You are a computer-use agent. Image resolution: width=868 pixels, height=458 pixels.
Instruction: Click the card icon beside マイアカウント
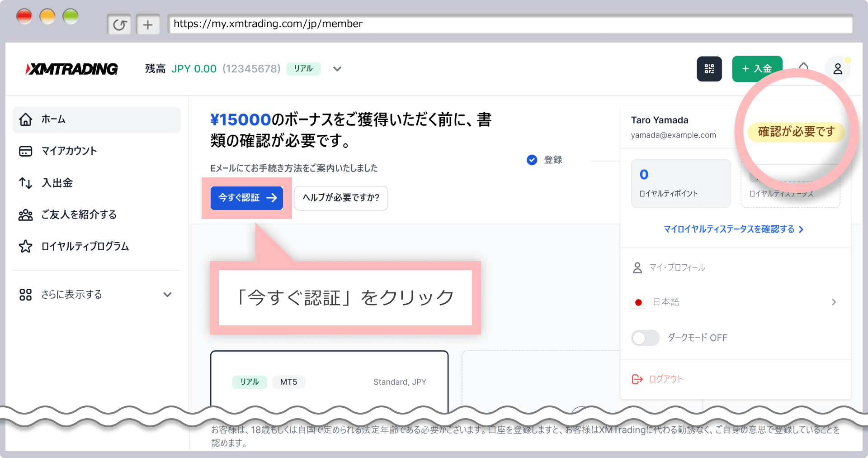tap(25, 151)
